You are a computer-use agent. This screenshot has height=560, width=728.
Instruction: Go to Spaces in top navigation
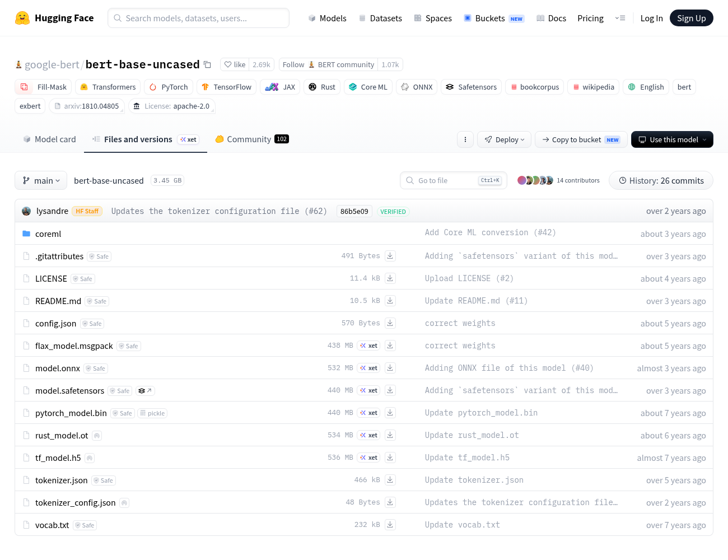click(x=433, y=18)
